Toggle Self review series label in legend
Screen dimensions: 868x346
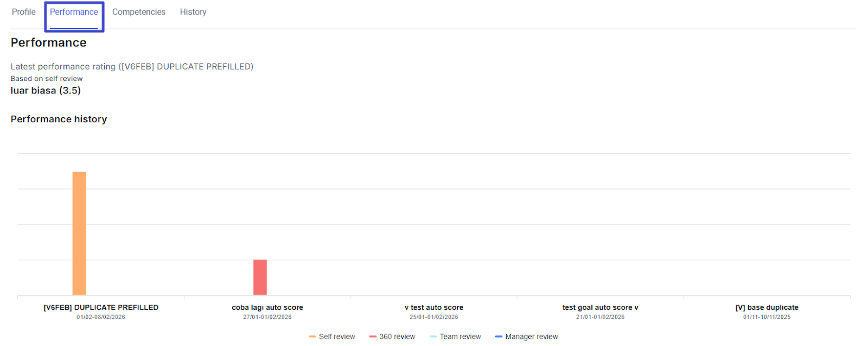pos(337,337)
